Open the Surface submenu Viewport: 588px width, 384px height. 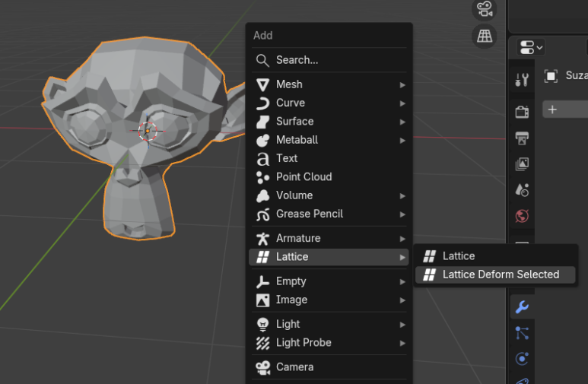329,122
